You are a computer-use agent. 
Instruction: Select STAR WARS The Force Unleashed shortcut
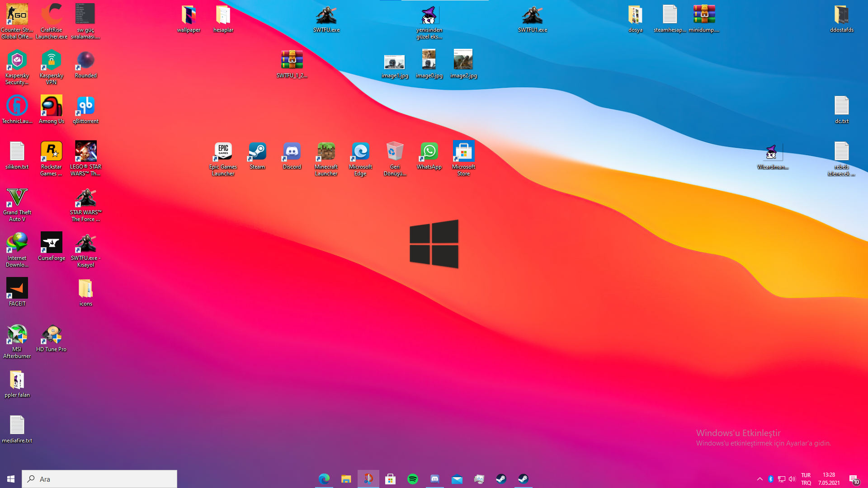tap(86, 204)
